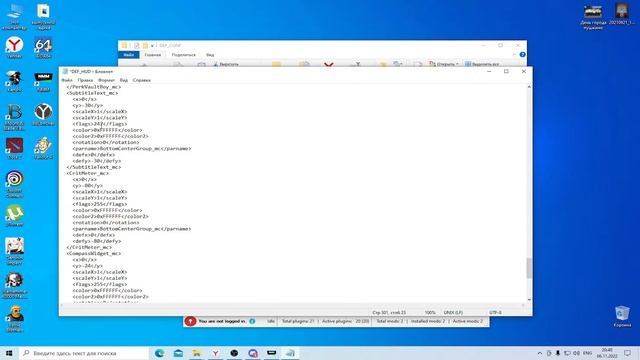Click Выделить все in Explorer ribbon
Viewport: 640px width, 360px height.
482,64
